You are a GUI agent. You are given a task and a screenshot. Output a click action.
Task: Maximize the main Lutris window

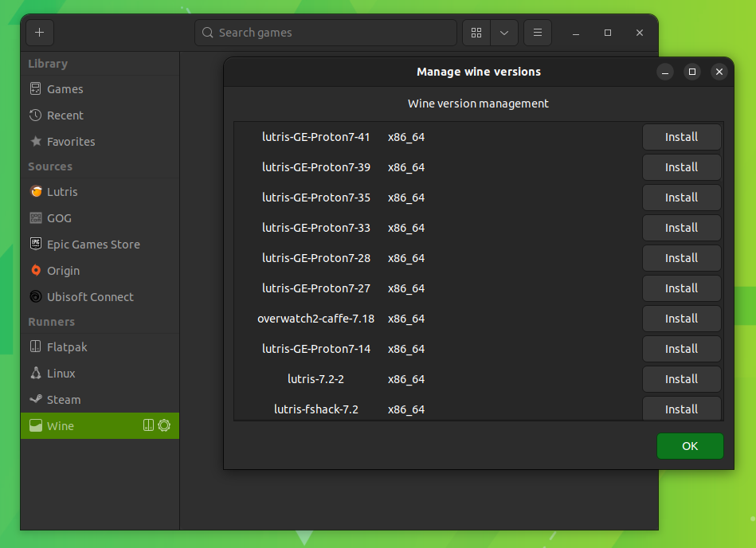pyautogui.click(x=608, y=33)
